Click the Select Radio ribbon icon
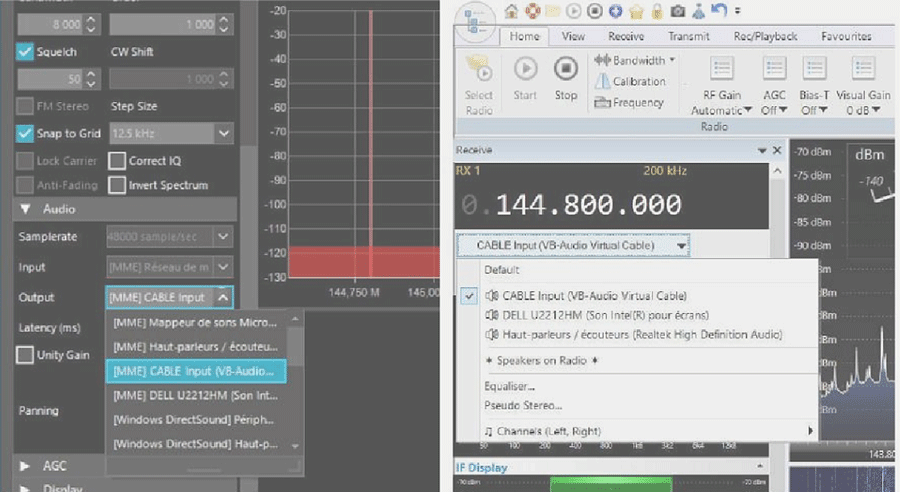 [x=478, y=68]
